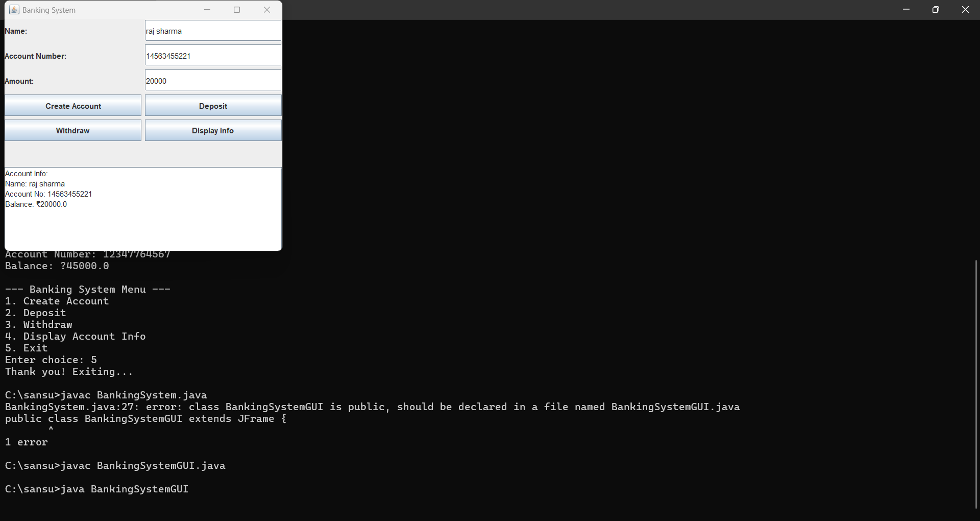This screenshot has width=980, height=521.
Task: Maximize the Banking System window
Action: click(237, 9)
